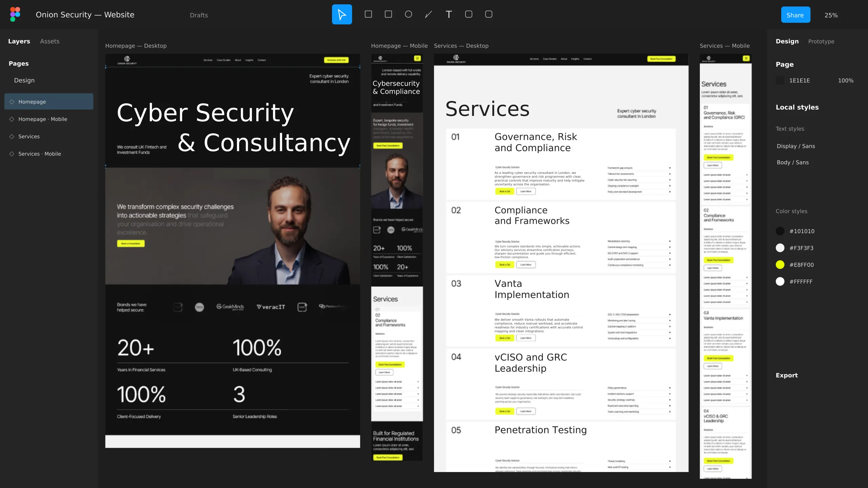This screenshot has height=488, width=868.
Task: Click the blue Share button
Action: [x=795, y=15]
